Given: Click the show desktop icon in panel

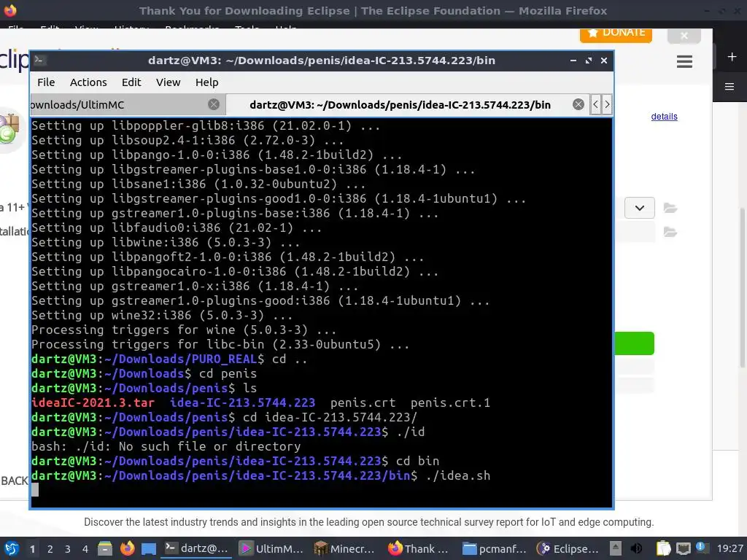Looking at the screenshot, I should point(149,548).
